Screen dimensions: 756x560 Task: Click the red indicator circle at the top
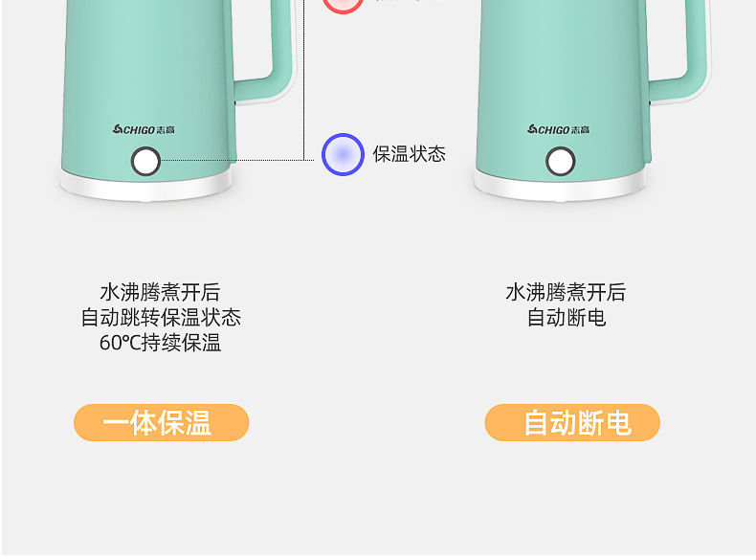[343, 6]
